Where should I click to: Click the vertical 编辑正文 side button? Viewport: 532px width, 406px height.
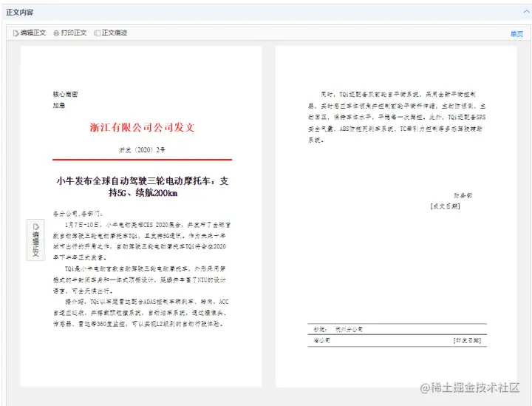click(35, 240)
